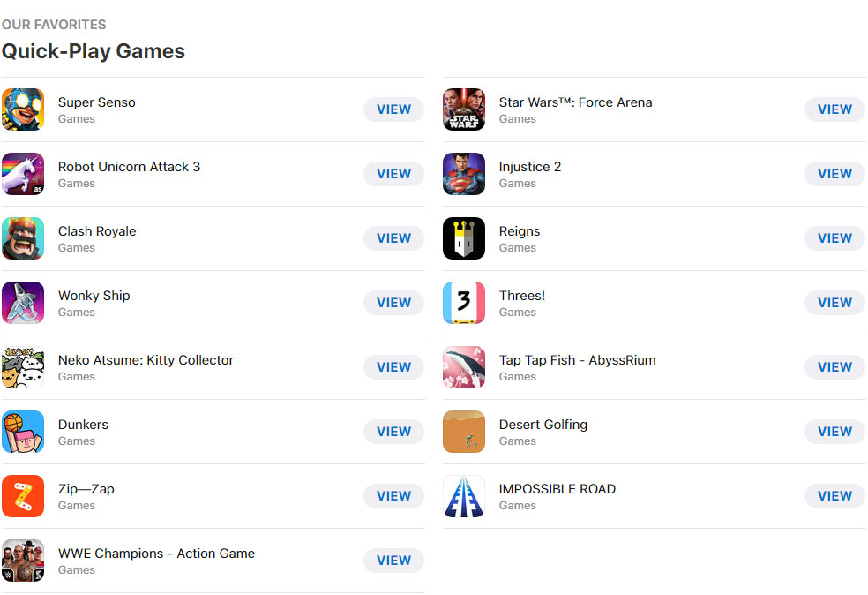Click the IMPOSSIBLE ROAD app thumbnail
This screenshot has height=595, width=868.
click(x=464, y=496)
